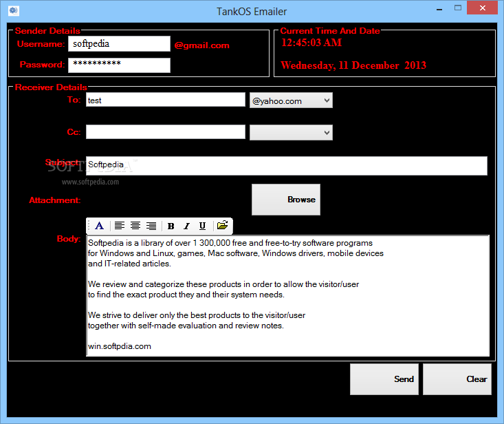Image resolution: width=504 pixels, height=424 pixels.
Task: Maximize the TankOS Emailer window
Action: (x=458, y=8)
